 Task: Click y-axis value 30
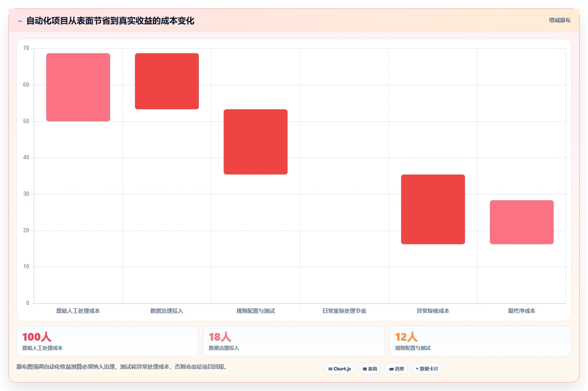26,194
